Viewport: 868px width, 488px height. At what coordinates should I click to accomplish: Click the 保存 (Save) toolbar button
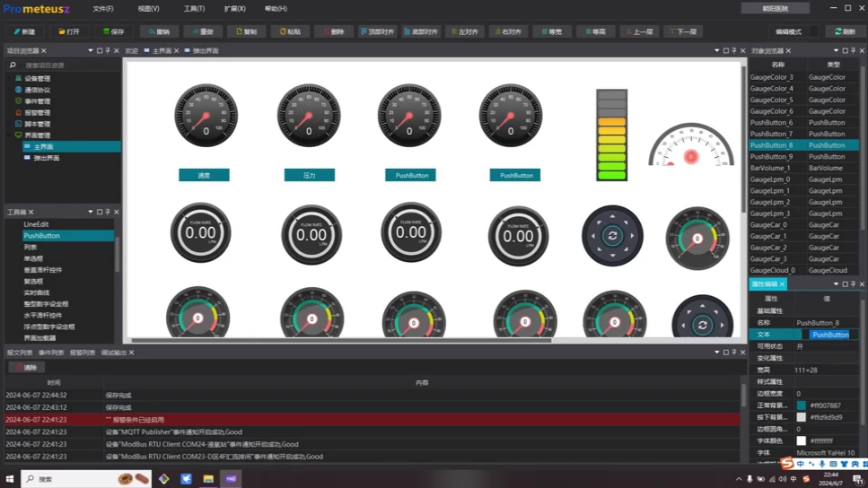click(113, 31)
